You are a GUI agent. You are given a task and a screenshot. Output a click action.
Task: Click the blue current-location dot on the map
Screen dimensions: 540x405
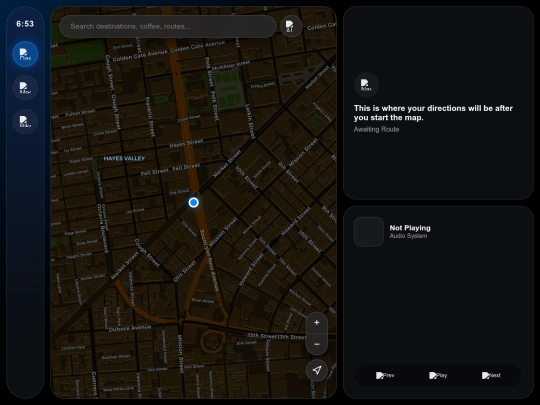click(x=194, y=202)
